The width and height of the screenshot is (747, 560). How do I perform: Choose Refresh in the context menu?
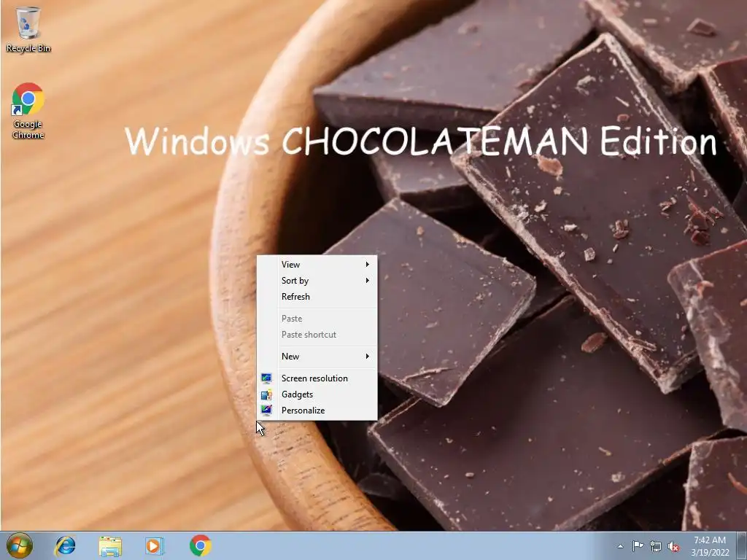click(317, 297)
